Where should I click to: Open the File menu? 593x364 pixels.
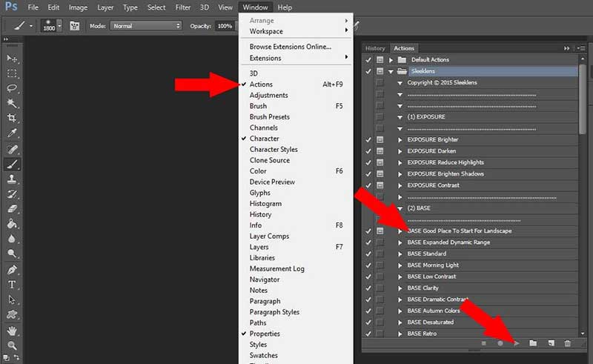tap(33, 7)
